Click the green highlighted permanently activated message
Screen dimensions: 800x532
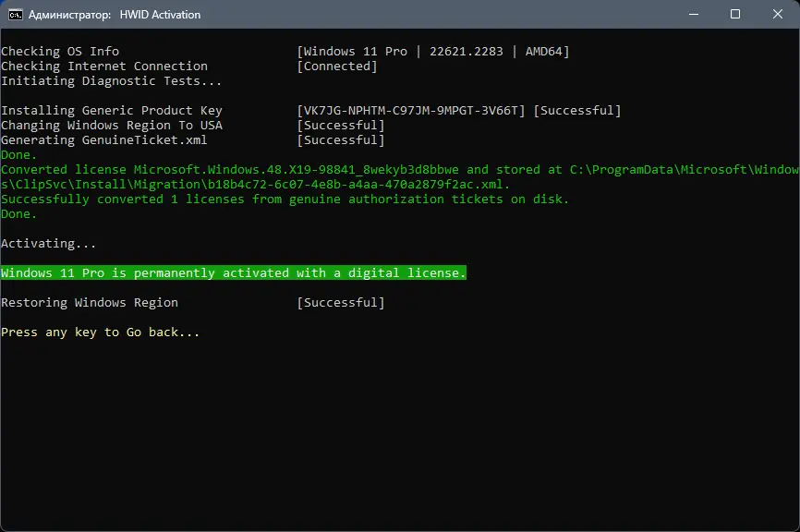pyautogui.click(x=233, y=273)
